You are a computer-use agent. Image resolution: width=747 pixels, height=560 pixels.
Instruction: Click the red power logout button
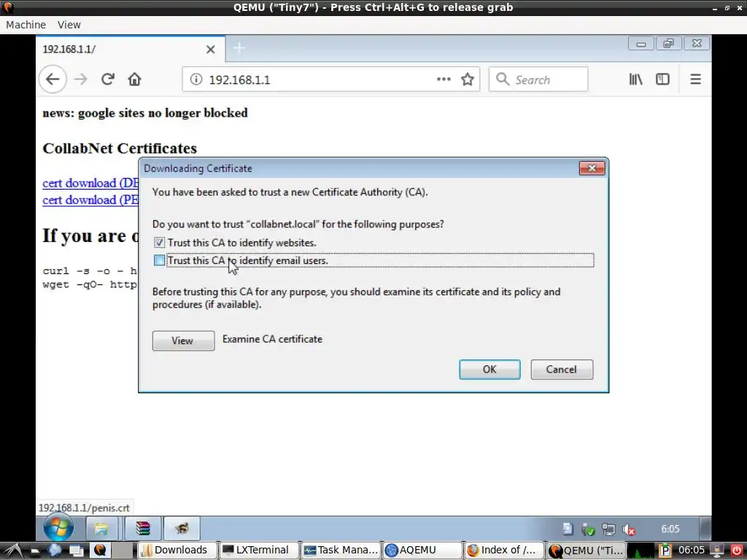pos(736,551)
